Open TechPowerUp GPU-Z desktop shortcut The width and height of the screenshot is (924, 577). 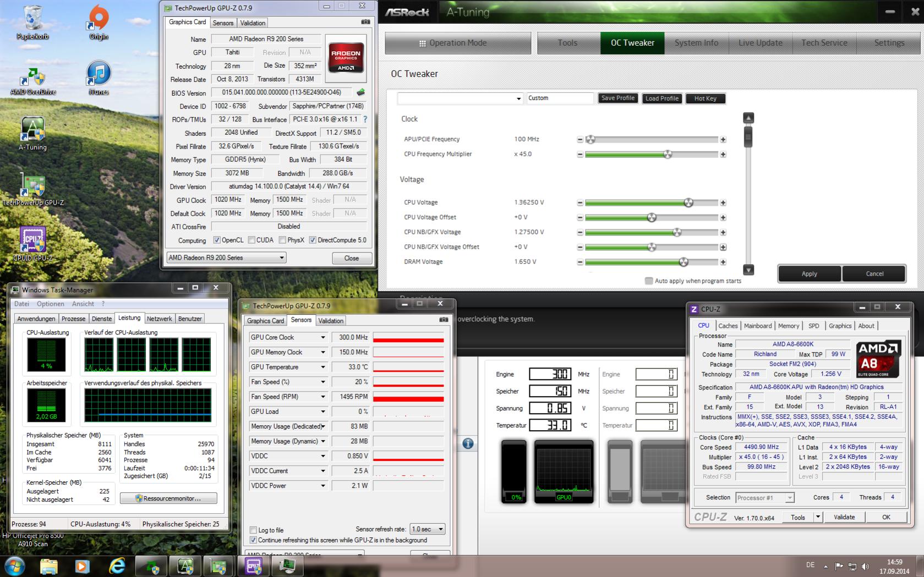33,190
